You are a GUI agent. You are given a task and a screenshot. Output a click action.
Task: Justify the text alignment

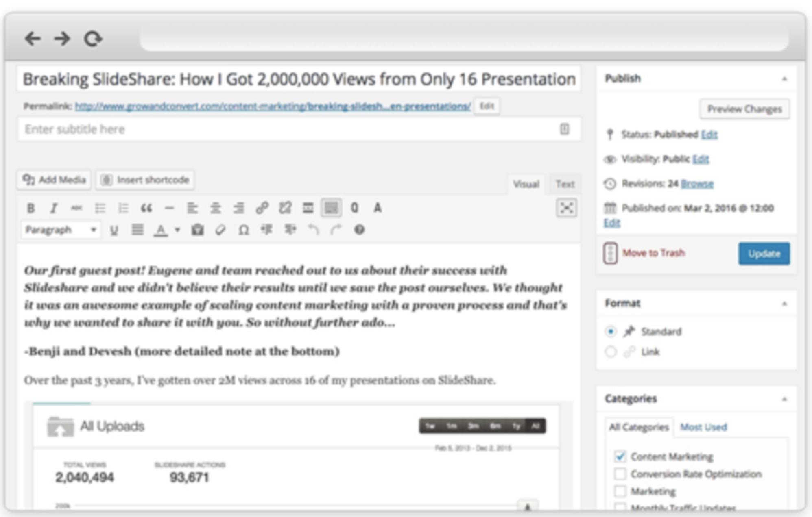[x=138, y=230]
